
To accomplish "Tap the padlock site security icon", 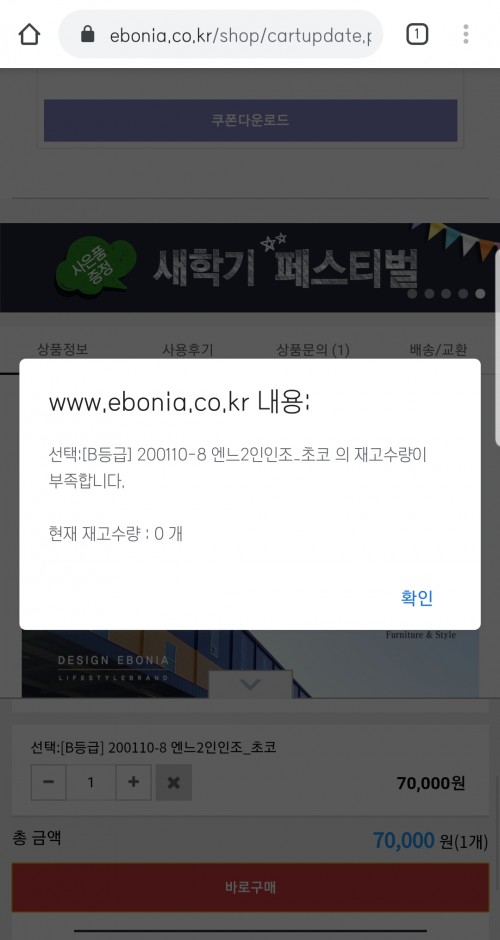I will coord(88,34).
